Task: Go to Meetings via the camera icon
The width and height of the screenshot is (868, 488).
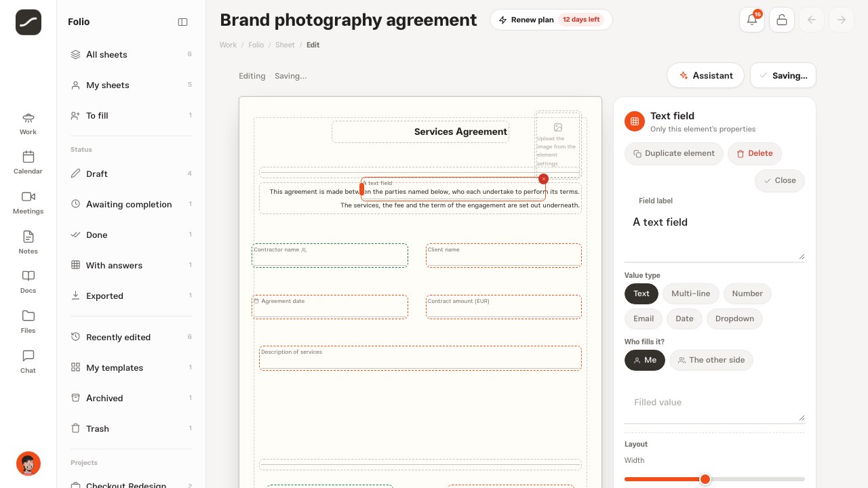Action: (28, 203)
